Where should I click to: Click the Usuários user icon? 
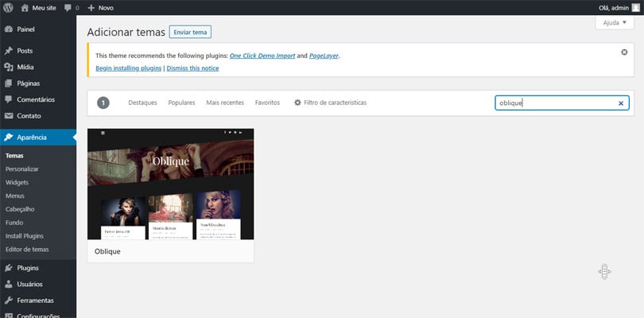click(8, 285)
